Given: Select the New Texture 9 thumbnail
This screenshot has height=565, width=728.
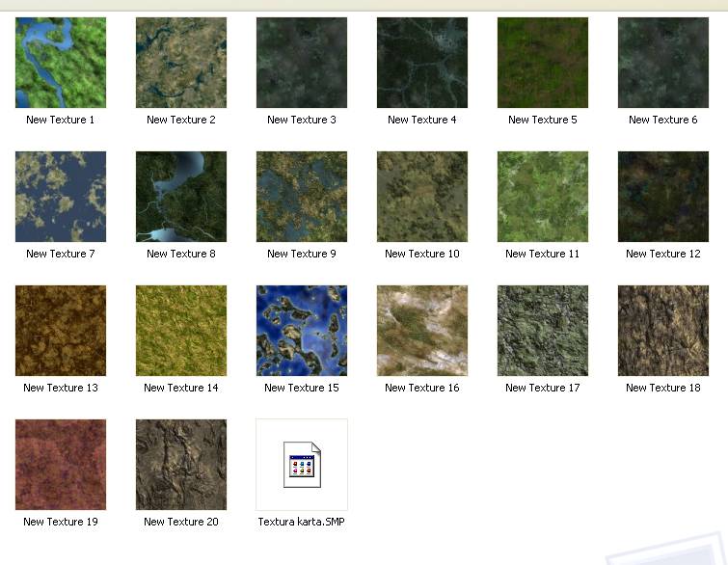Looking at the screenshot, I should tap(302, 197).
